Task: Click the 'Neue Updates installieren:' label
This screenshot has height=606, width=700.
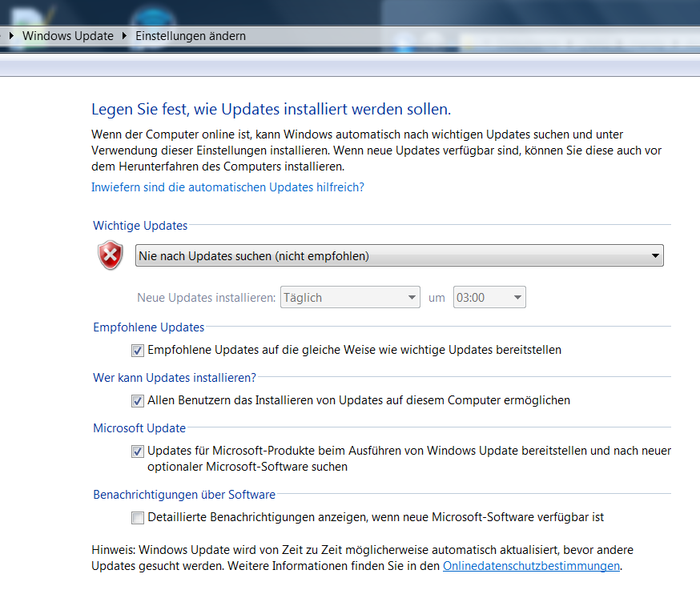Action: pos(207,298)
